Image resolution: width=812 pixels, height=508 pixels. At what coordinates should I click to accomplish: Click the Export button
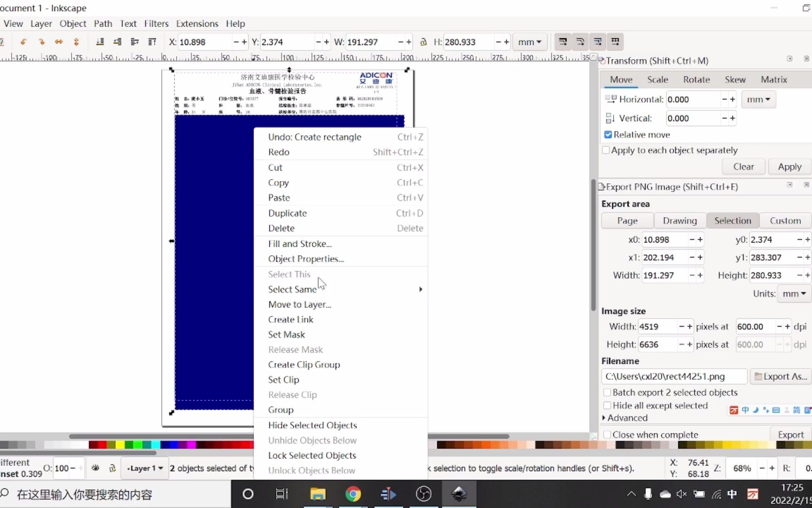coord(791,435)
